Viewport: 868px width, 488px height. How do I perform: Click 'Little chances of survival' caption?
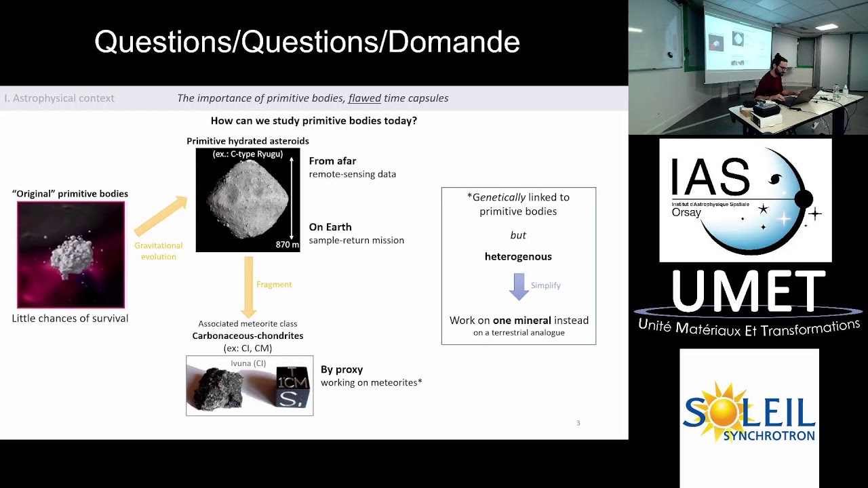[70, 318]
